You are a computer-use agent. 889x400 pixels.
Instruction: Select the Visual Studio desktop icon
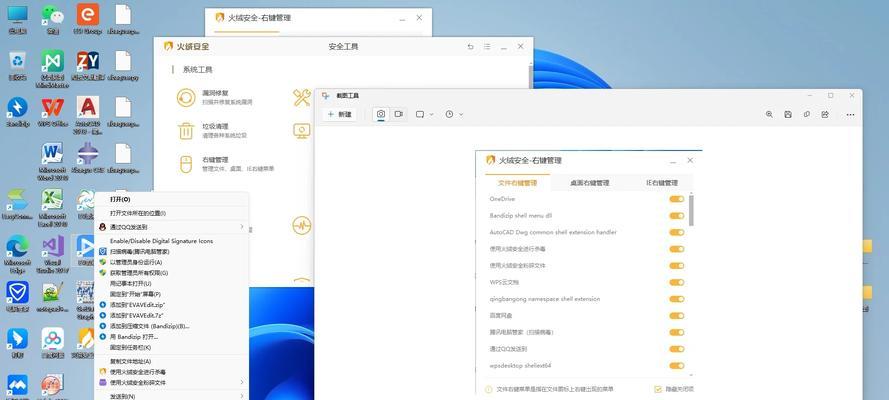click(53, 254)
